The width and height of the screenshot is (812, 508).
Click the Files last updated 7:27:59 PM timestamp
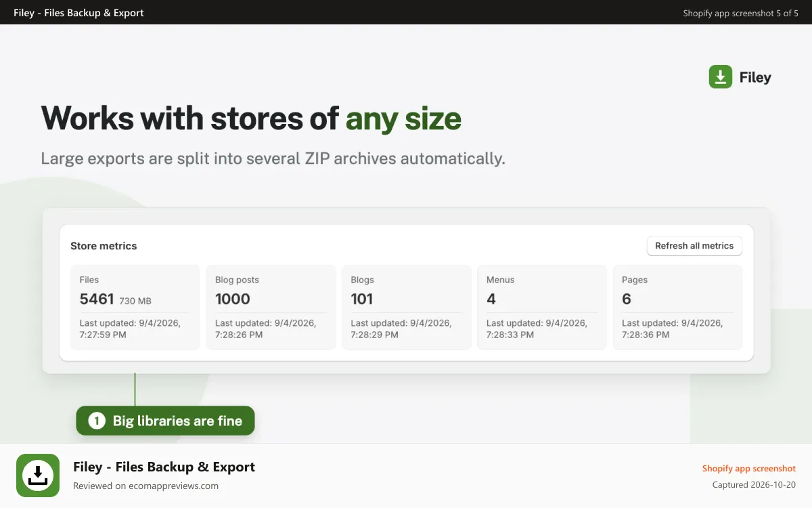click(130, 329)
